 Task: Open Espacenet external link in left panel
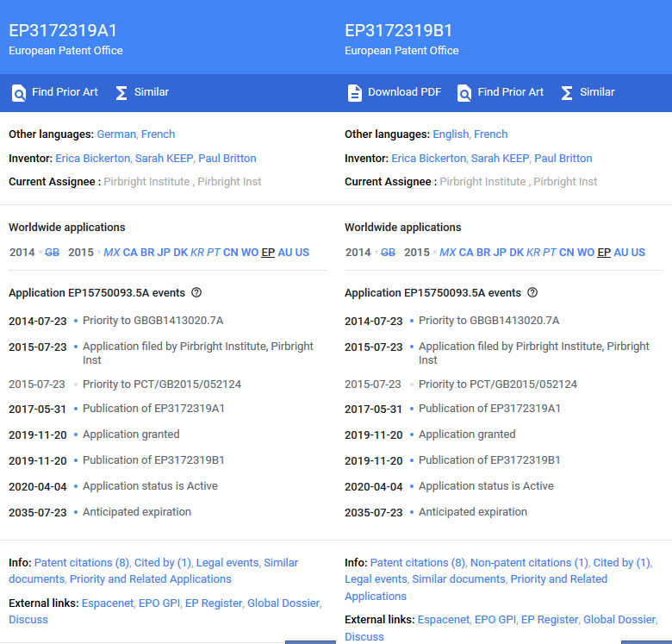107,603
